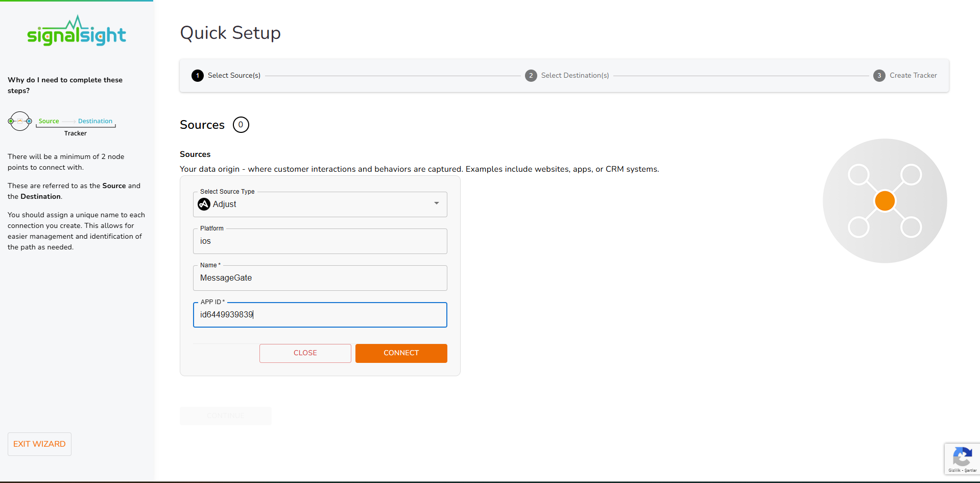This screenshot has height=483, width=980.
Task: Click the tracker diagram icon in sidebar
Action: 20,121
